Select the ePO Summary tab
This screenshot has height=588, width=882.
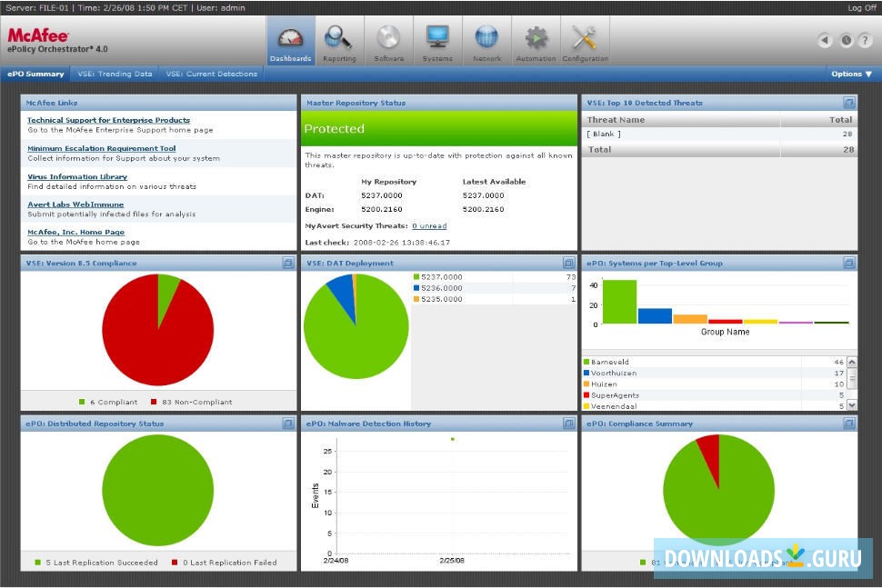[x=35, y=74]
